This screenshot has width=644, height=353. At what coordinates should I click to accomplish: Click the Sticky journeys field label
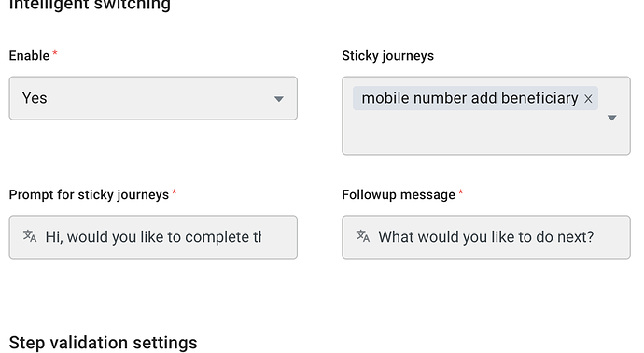coord(387,55)
